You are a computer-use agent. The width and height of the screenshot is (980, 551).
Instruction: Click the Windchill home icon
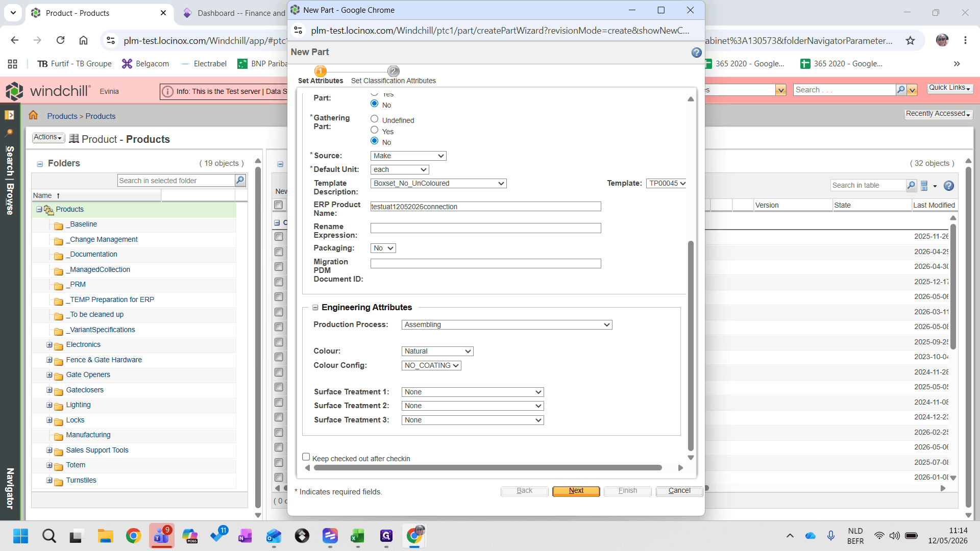(33, 115)
